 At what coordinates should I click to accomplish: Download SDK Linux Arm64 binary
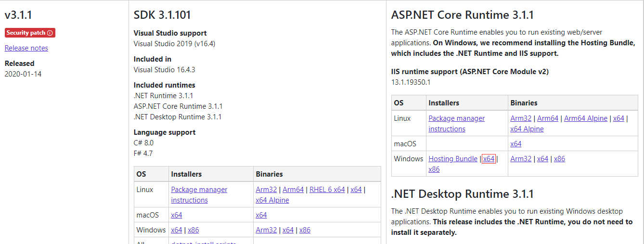pyautogui.click(x=293, y=190)
